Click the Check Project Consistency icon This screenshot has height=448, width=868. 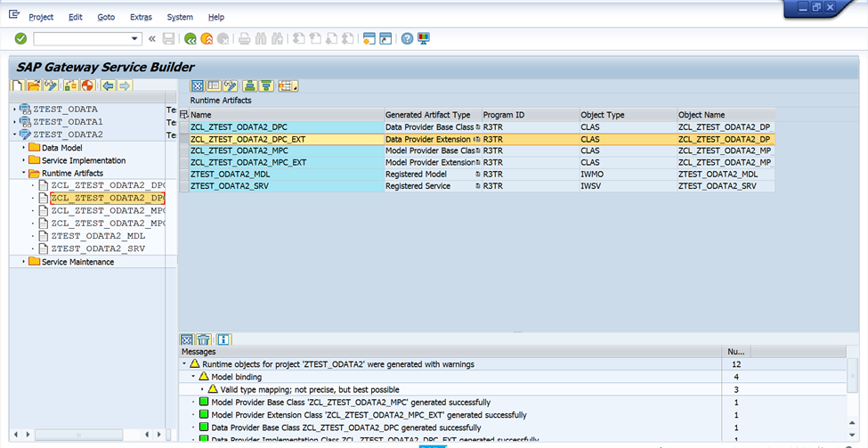pyautogui.click(x=71, y=86)
